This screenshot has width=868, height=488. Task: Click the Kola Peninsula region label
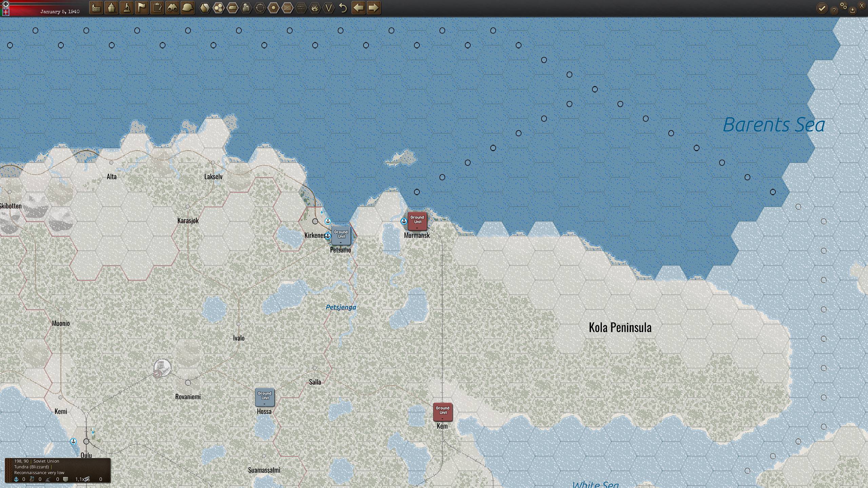click(x=620, y=327)
